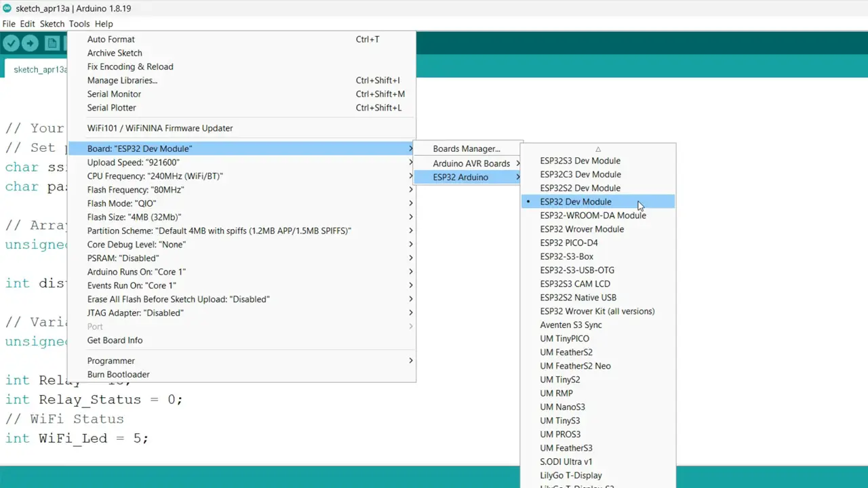Select ESP32S3 Dev Module board
The height and width of the screenshot is (488, 868).
tap(597, 161)
